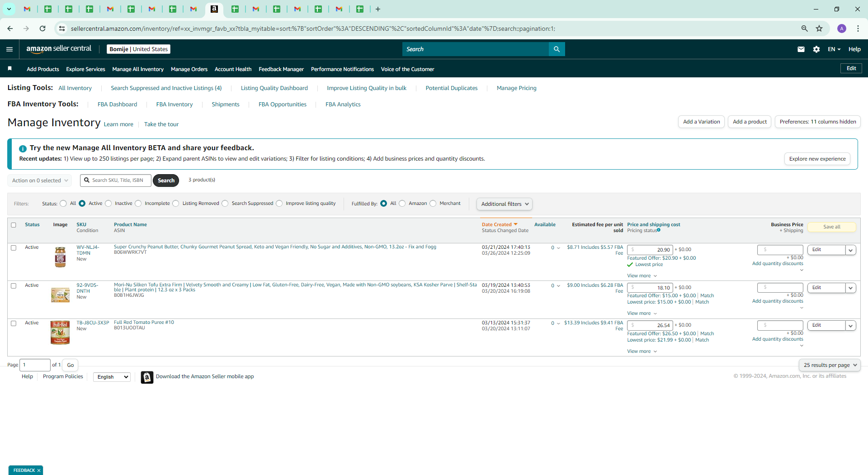Open the FBA Inventory tool link

click(x=175, y=104)
